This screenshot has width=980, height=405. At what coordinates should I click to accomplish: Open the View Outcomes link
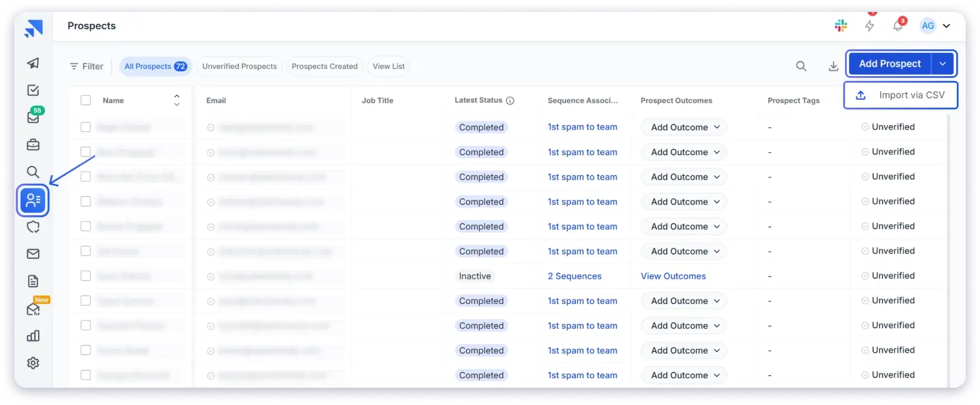tap(673, 276)
